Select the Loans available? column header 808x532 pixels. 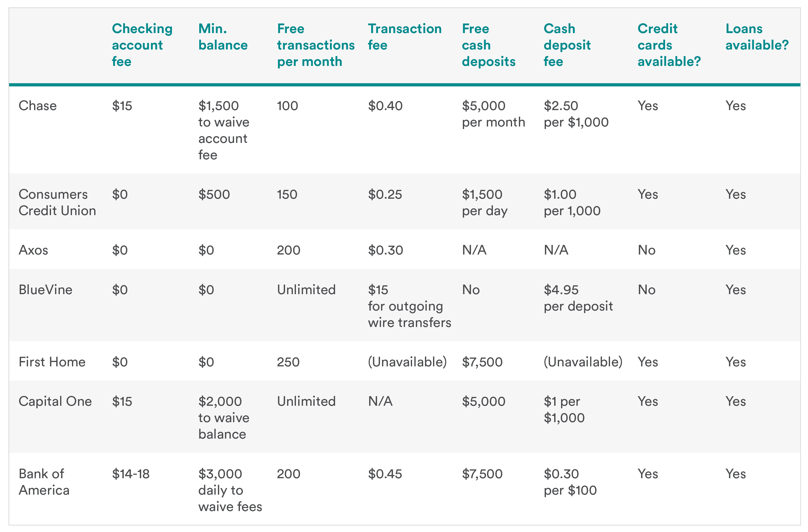[756, 37]
